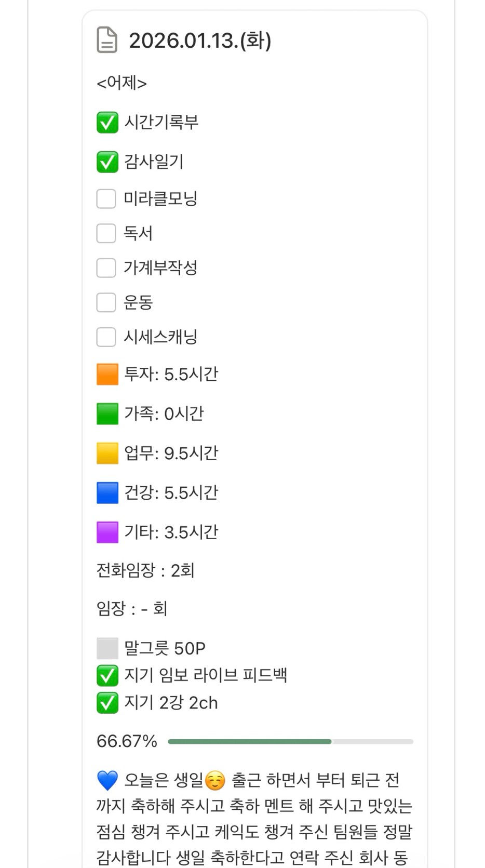Click the blue heart emoji
The height and width of the screenshot is (868, 485).
click(x=107, y=781)
